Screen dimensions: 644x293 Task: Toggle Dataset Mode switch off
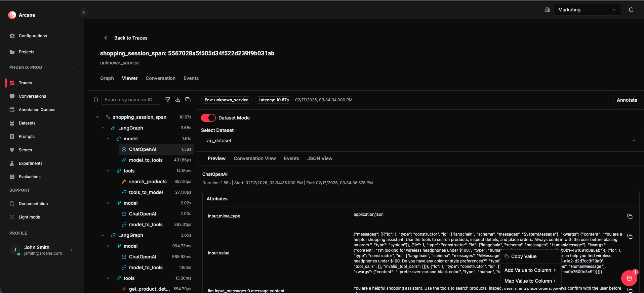pos(208,118)
